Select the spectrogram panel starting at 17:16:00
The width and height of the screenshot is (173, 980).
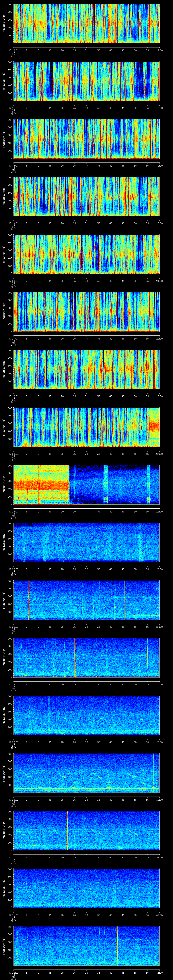[x=87, y=24]
